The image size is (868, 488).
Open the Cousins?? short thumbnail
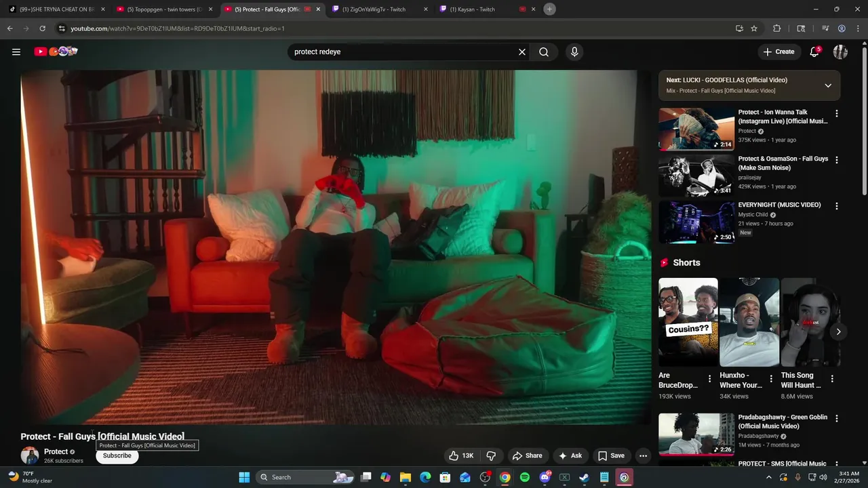pyautogui.click(x=688, y=322)
